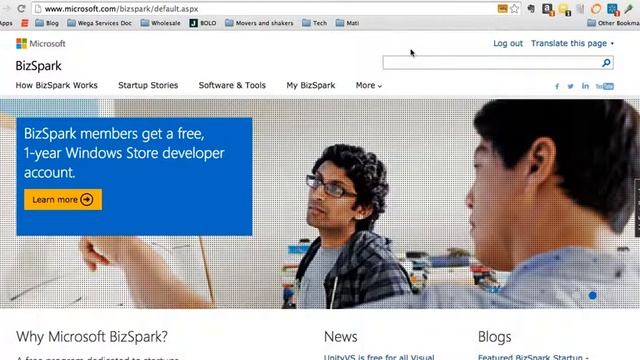Image resolution: width=640 pixels, height=360 pixels.
Task: Open the Amazon extension icon
Action: [x=548, y=9]
